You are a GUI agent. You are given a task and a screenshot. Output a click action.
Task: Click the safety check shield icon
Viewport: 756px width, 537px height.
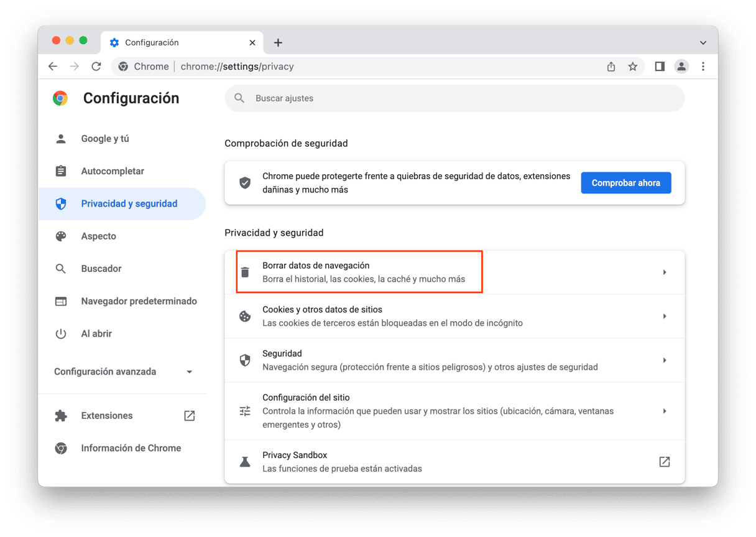(x=245, y=183)
